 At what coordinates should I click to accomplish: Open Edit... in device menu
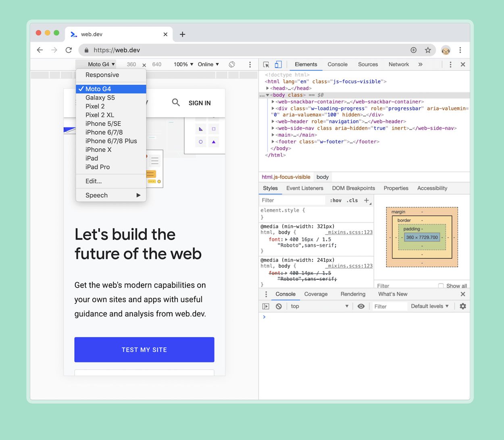pyautogui.click(x=111, y=181)
